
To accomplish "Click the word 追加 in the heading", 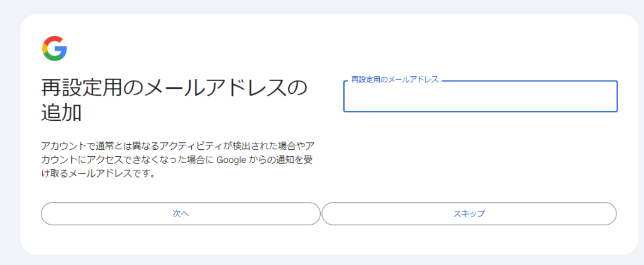I will point(62,112).
